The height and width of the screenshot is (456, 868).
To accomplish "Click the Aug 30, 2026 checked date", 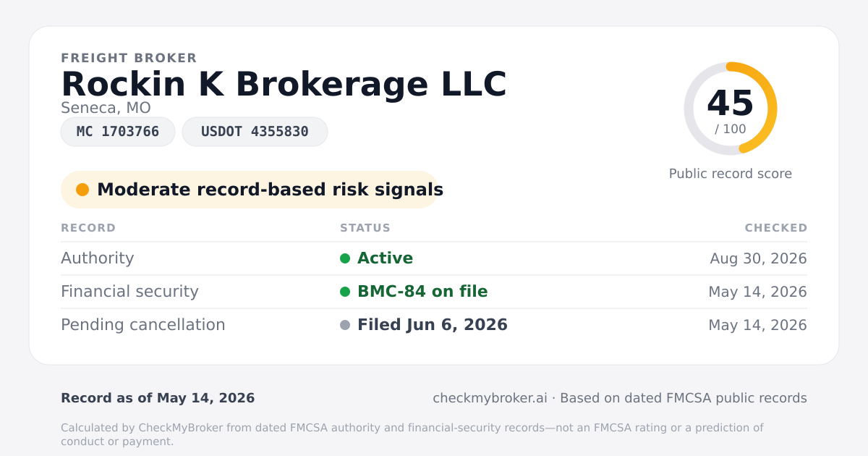I will pos(759,258).
